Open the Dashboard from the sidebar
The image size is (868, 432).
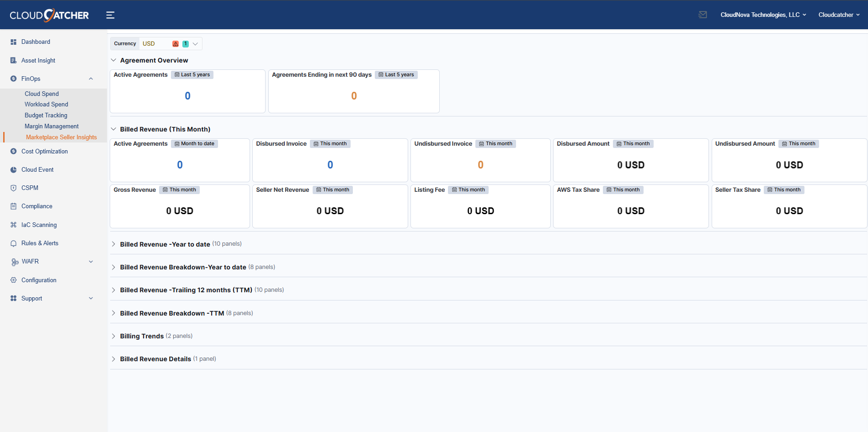click(x=35, y=42)
